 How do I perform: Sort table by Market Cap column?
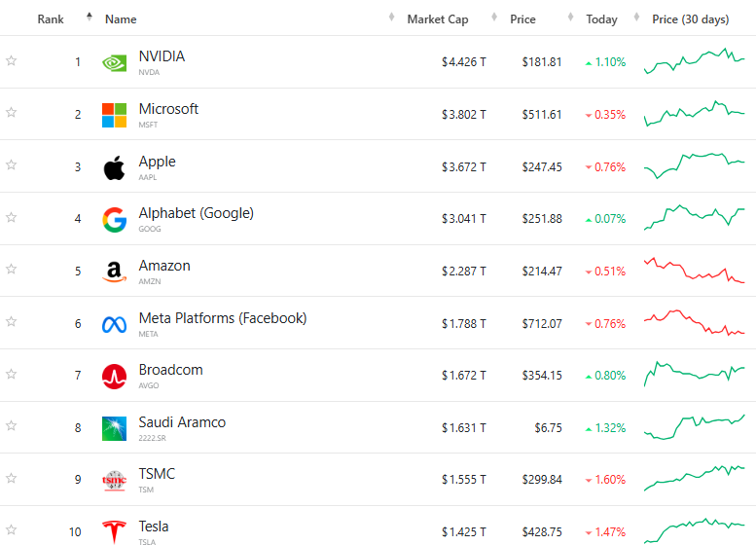coord(437,19)
